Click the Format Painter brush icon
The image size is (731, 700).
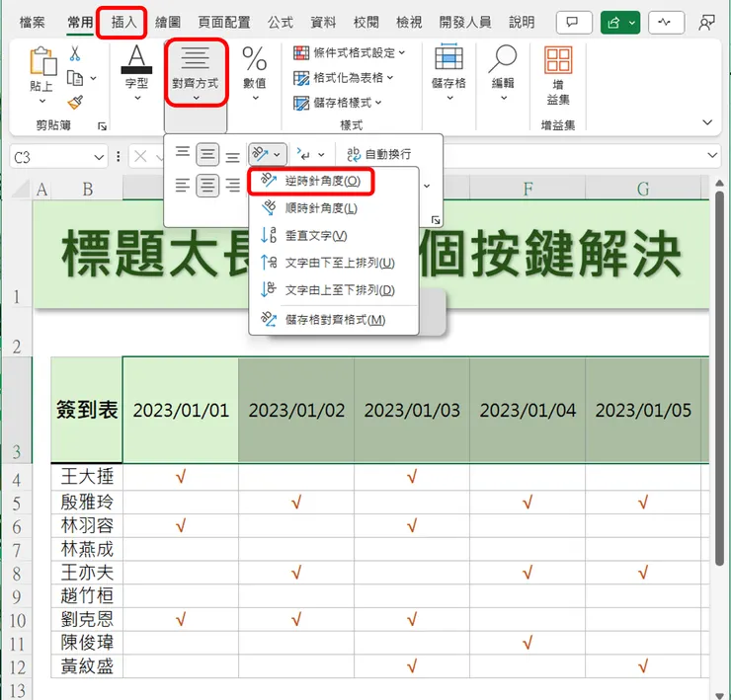[75, 103]
